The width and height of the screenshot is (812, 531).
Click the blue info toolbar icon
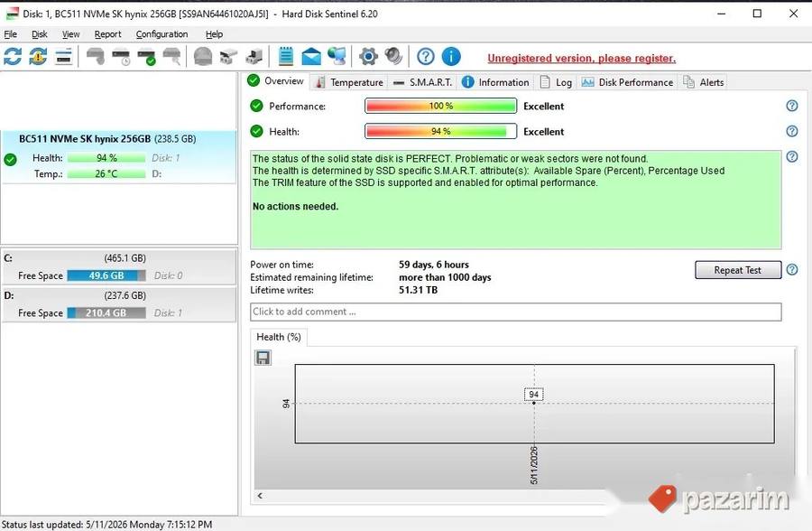[452, 56]
